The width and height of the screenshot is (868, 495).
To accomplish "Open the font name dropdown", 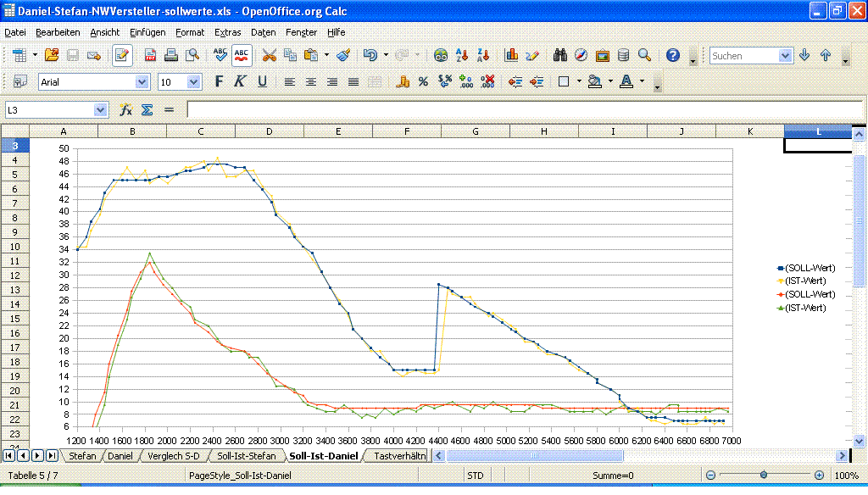I will 142,82.
